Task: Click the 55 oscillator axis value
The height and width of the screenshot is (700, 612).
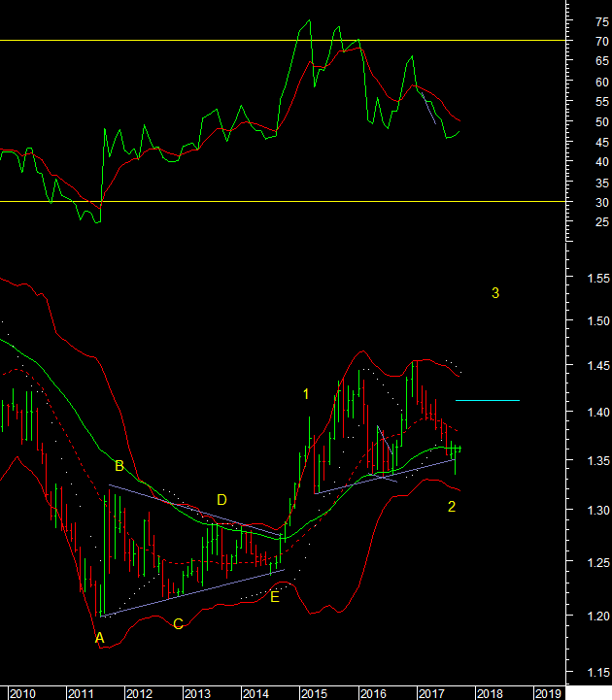Action: click(x=602, y=102)
